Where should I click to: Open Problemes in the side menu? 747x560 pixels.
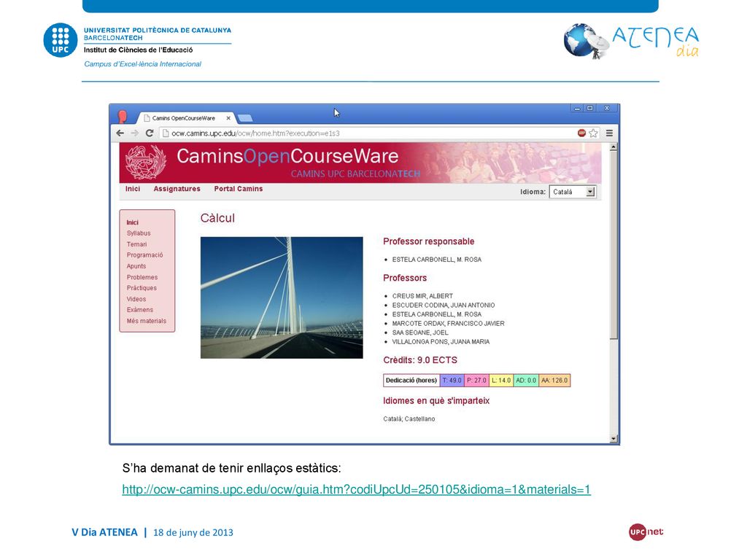point(142,277)
